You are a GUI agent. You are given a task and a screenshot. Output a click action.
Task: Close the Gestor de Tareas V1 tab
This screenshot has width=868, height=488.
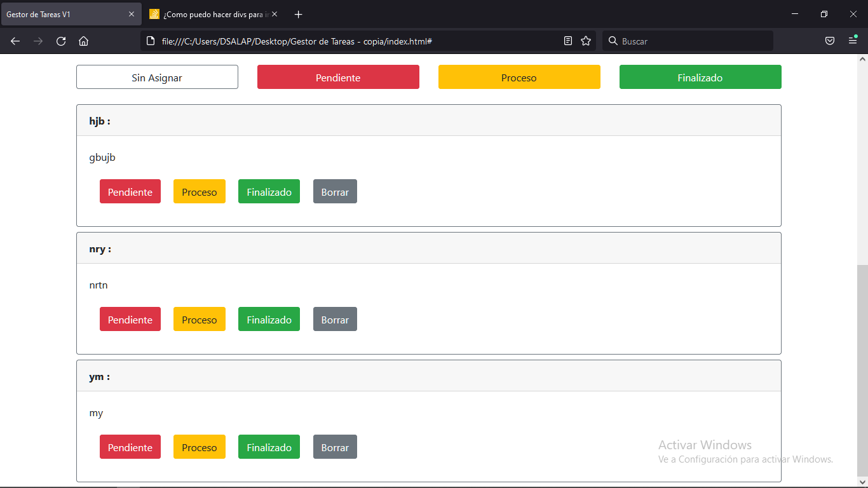[132, 14]
